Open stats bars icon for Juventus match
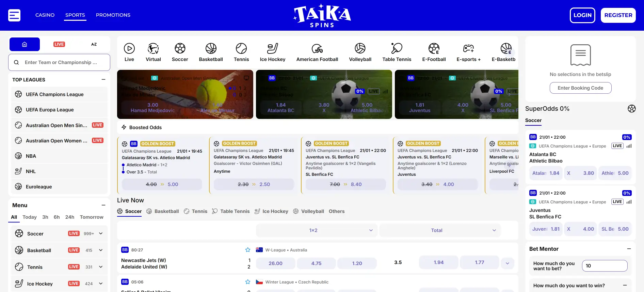The width and height of the screenshot is (644, 292). click(x=629, y=202)
